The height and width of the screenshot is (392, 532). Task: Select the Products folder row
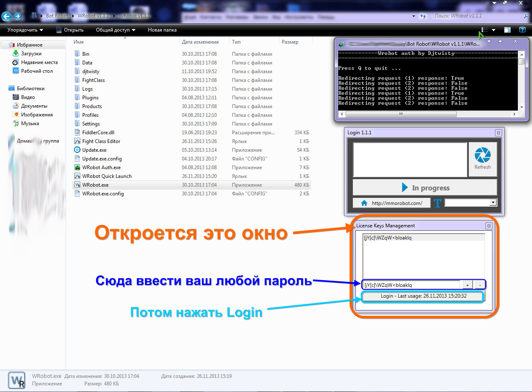click(191, 106)
